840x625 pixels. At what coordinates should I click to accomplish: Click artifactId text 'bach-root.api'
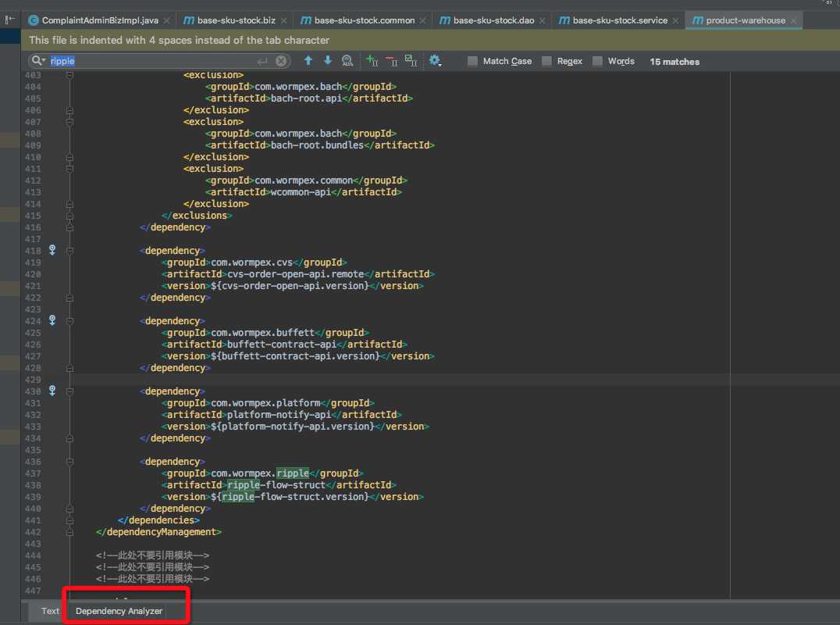[x=307, y=98]
